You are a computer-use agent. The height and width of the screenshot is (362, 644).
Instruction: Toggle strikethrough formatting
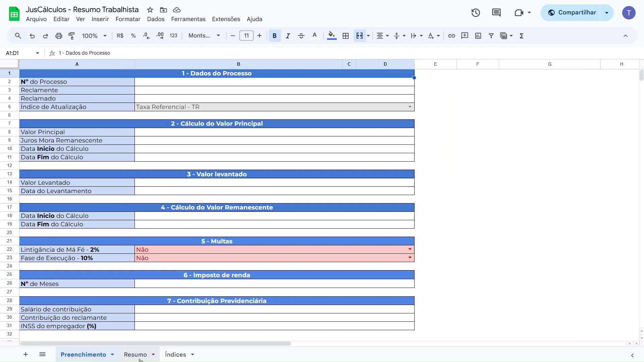[301, 36]
